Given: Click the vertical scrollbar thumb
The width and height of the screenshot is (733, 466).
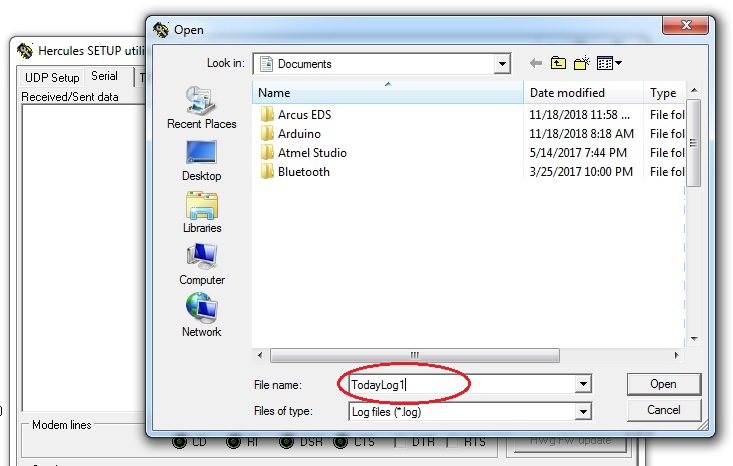Looking at the screenshot, I should [694, 143].
